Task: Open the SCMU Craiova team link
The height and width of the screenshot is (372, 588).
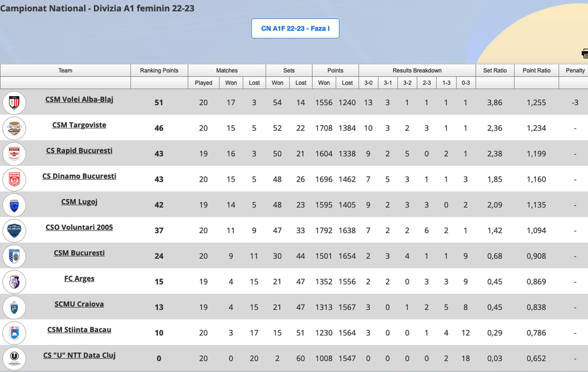Action: coord(79,304)
